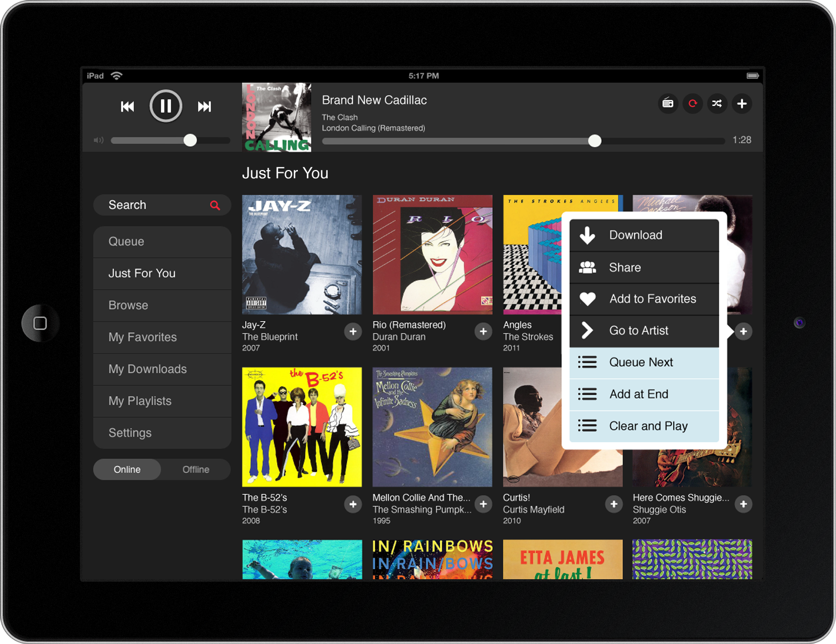836x644 pixels.
Task: Adjust the volume slider knob
Action: click(190, 140)
